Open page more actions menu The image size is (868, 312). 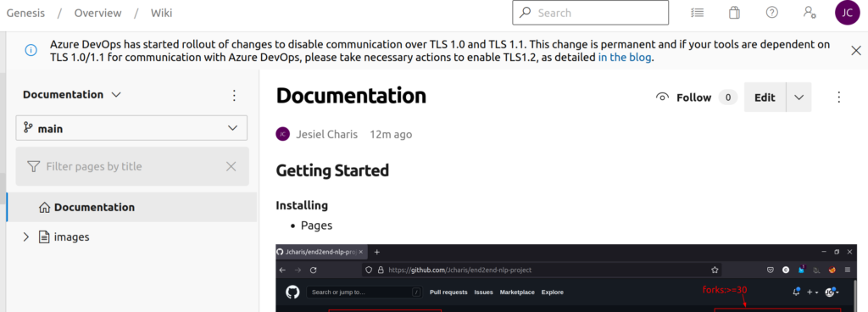pyautogui.click(x=838, y=97)
